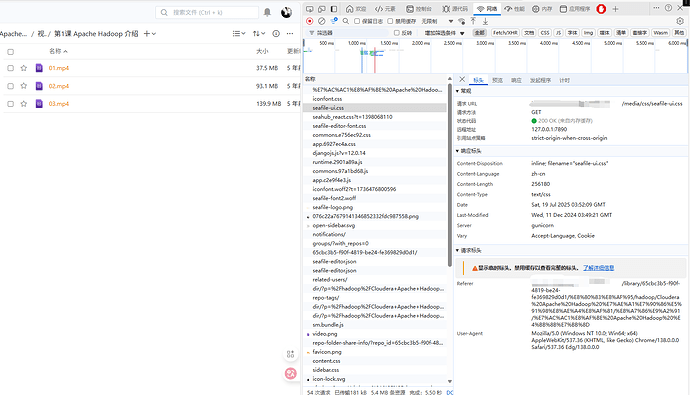The width and height of the screenshot is (690, 395).
Task: Open the 03.mp4 file link
Action: coord(59,104)
